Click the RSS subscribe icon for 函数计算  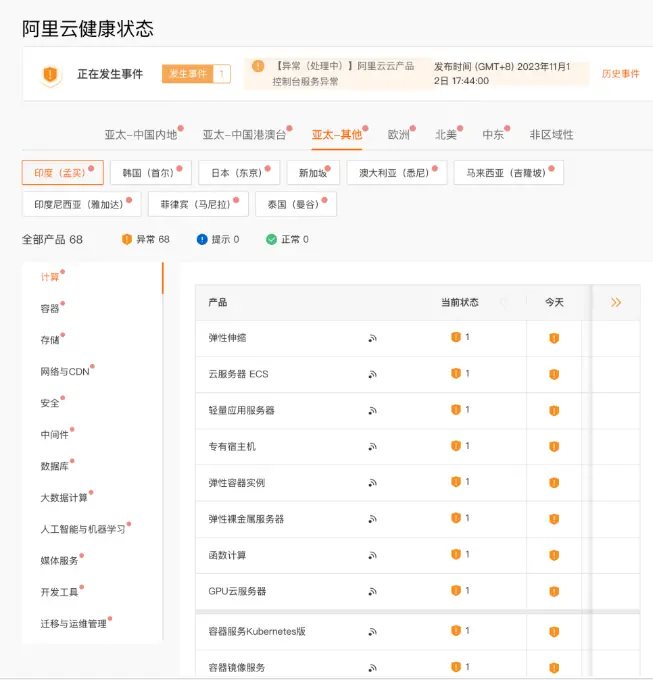pyautogui.click(x=372, y=555)
